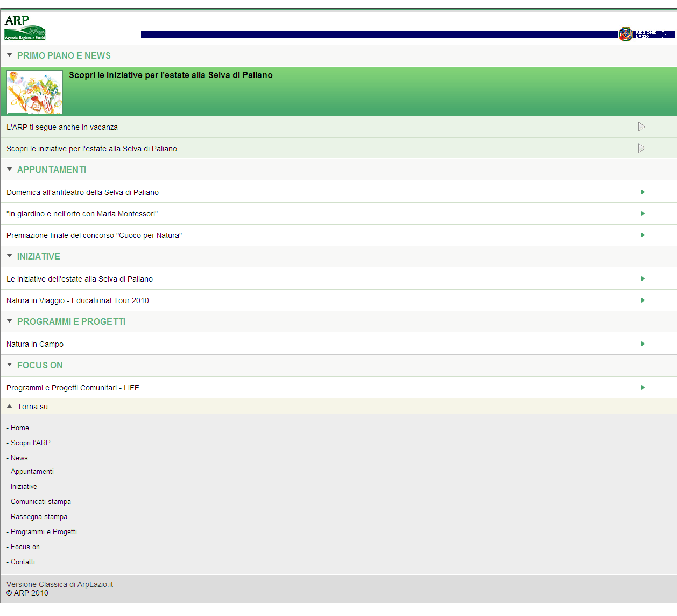Open Comunicati stampa in footer menu
Screen dimensions: 677x616
point(41,502)
